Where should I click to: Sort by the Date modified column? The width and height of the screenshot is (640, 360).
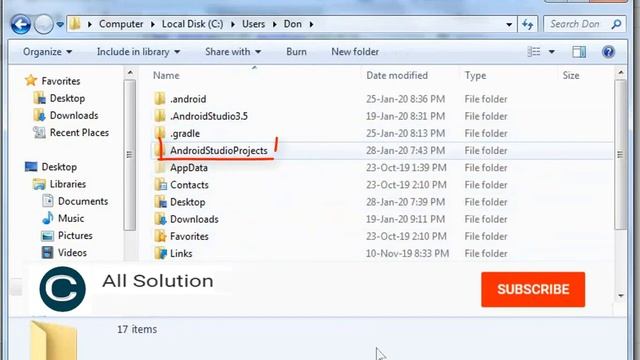coord(397,76)
